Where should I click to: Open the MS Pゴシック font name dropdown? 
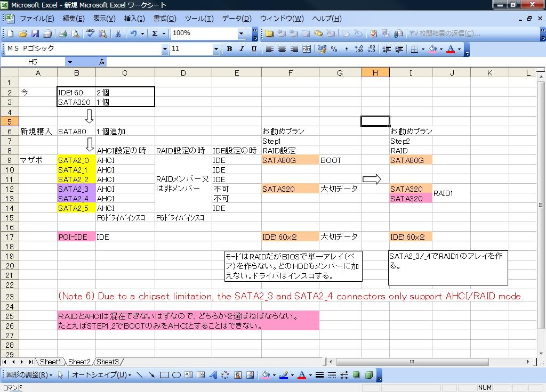pyautogui.click(x=165, y=49)
